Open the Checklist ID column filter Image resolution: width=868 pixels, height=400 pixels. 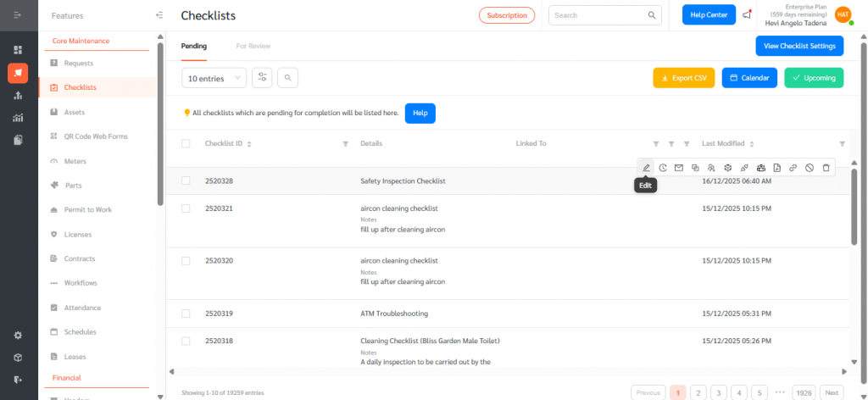tap(345, 144)
